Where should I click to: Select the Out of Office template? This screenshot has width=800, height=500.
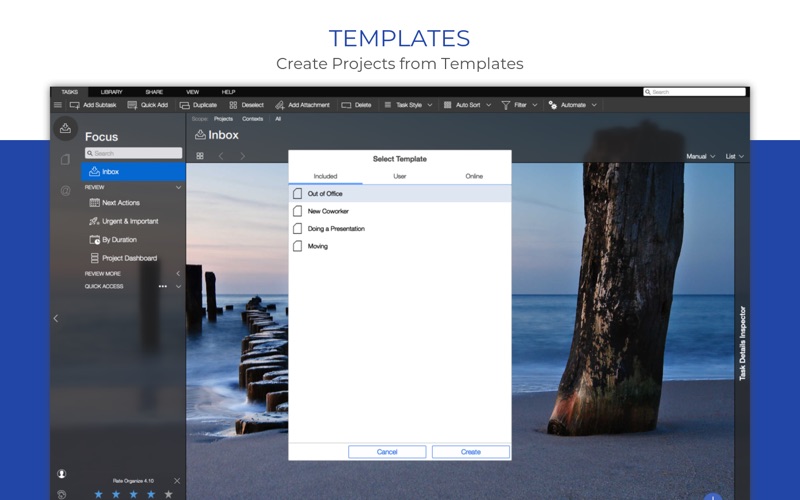point(399,194)
